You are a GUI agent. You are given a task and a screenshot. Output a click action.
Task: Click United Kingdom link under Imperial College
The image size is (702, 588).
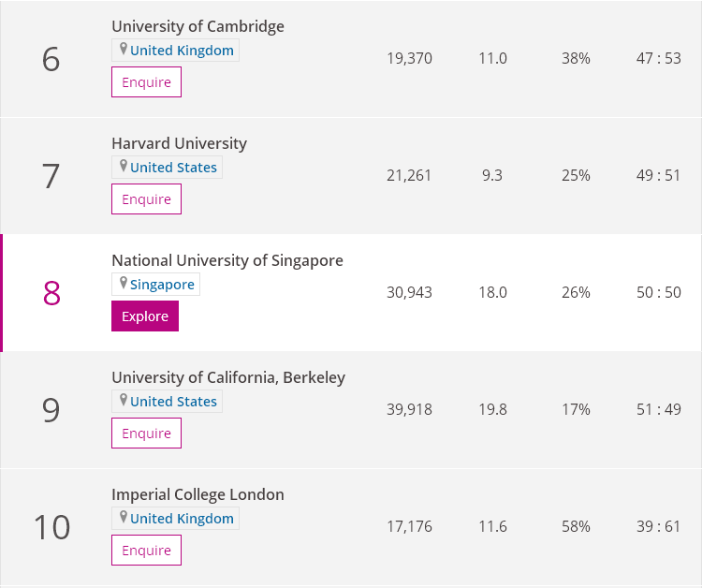182,519
